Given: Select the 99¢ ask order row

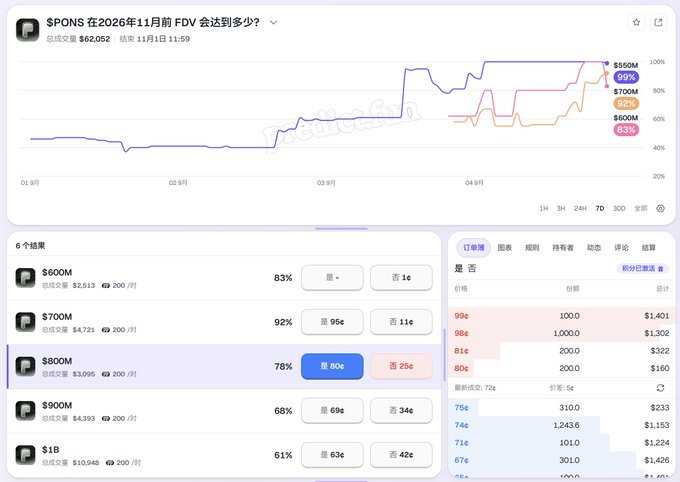Looking at the screenshot, I should [562, 315].
